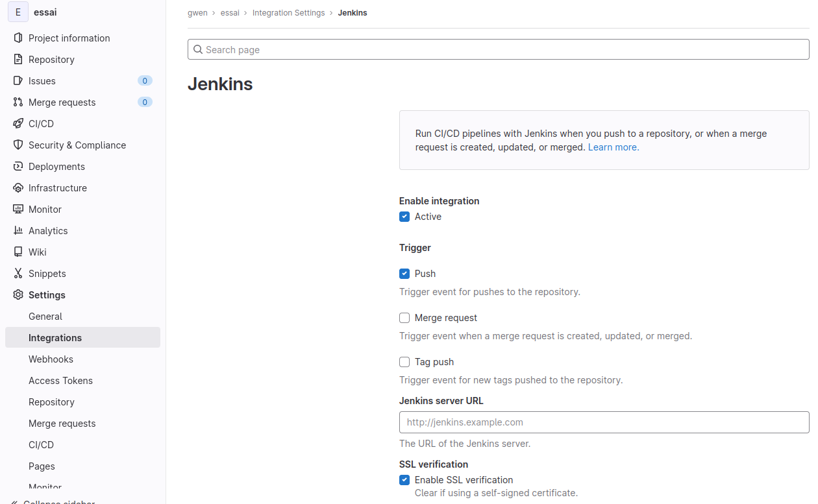
Task: Click the Snippets scissors icon
Action: (x=18, y=273)
